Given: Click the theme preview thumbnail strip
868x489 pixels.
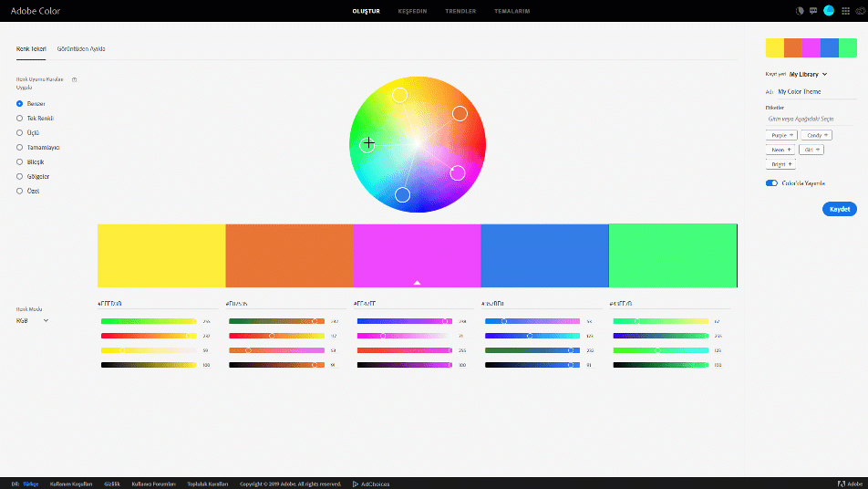Looking at the screenshot, I should (811, 48).
